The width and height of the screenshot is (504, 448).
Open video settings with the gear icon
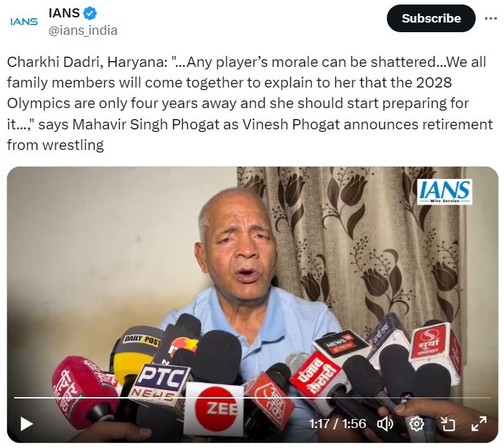tap(416, 424)
